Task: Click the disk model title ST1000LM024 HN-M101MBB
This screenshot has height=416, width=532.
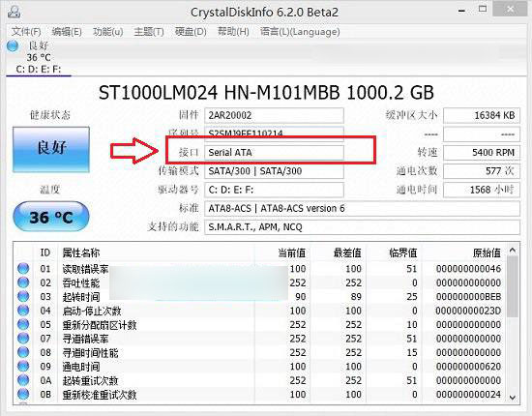Action: pyautogui.click(x=220, y=92)
